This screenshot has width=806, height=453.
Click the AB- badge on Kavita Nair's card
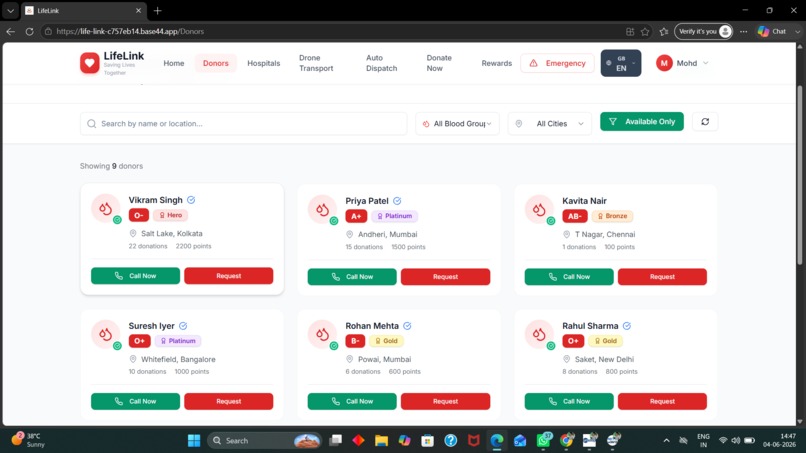tap(575, 216)
